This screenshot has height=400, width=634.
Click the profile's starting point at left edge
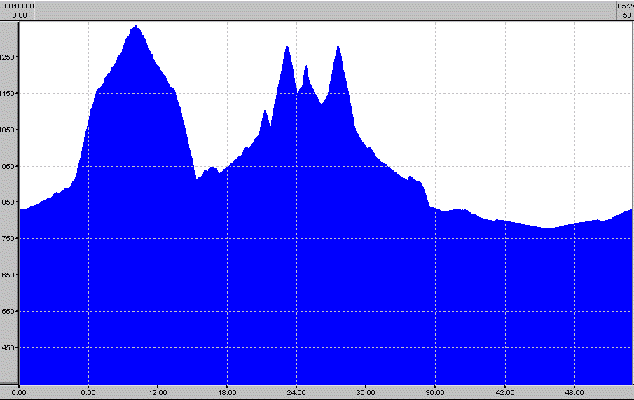[21, 209]
